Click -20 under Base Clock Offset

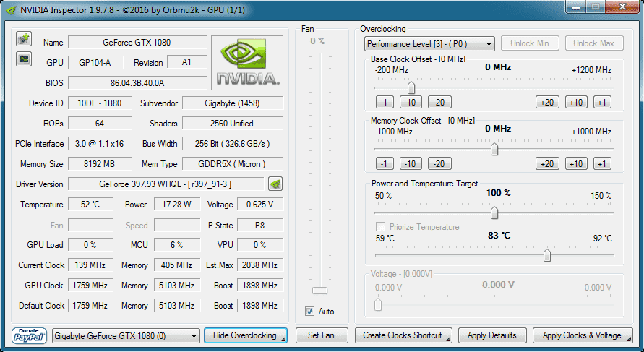point(439,102)
